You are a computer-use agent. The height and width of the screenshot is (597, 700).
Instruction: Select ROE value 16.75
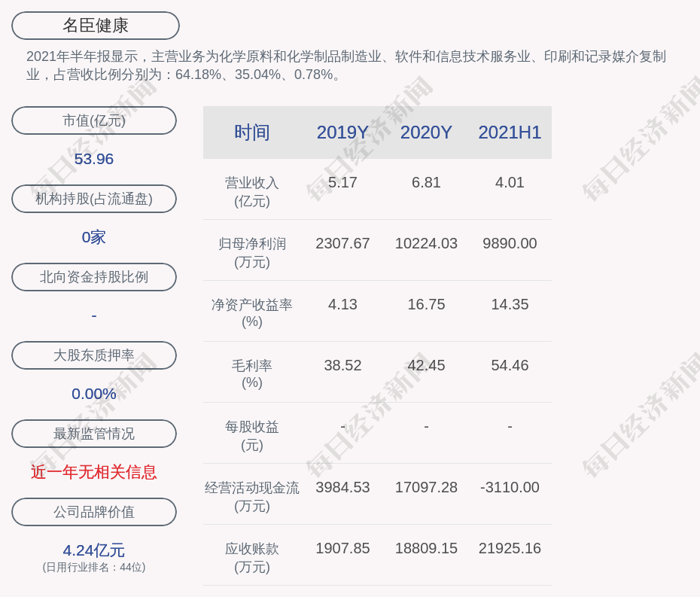tap(426, 305)
